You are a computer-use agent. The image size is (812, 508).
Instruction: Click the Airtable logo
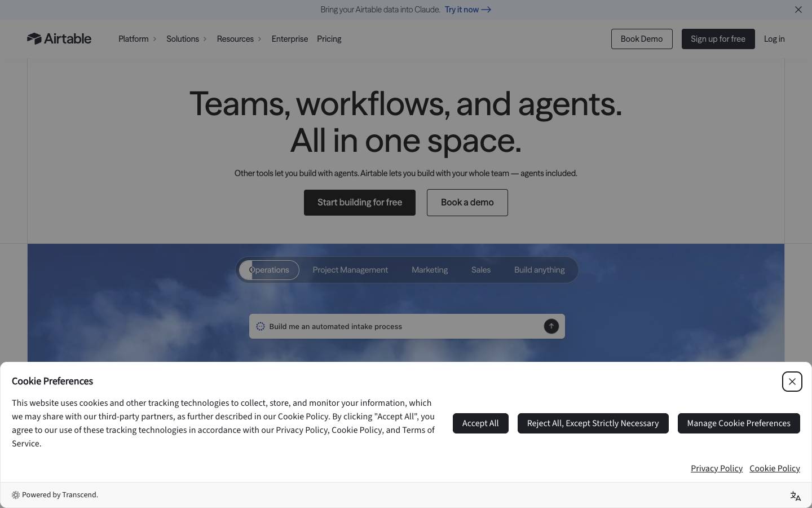click(59, 38)
